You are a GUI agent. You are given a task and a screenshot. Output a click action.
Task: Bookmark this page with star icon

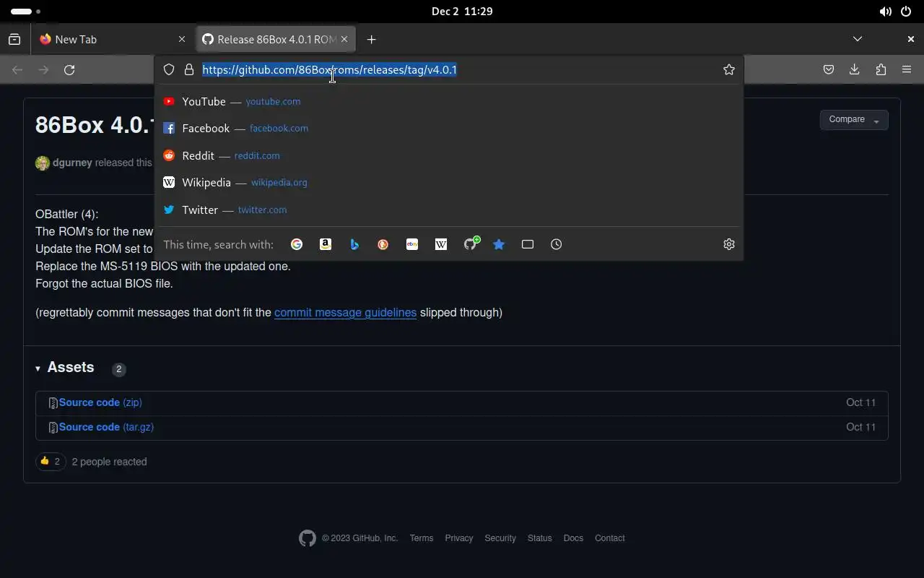click(x=729, y=69)
